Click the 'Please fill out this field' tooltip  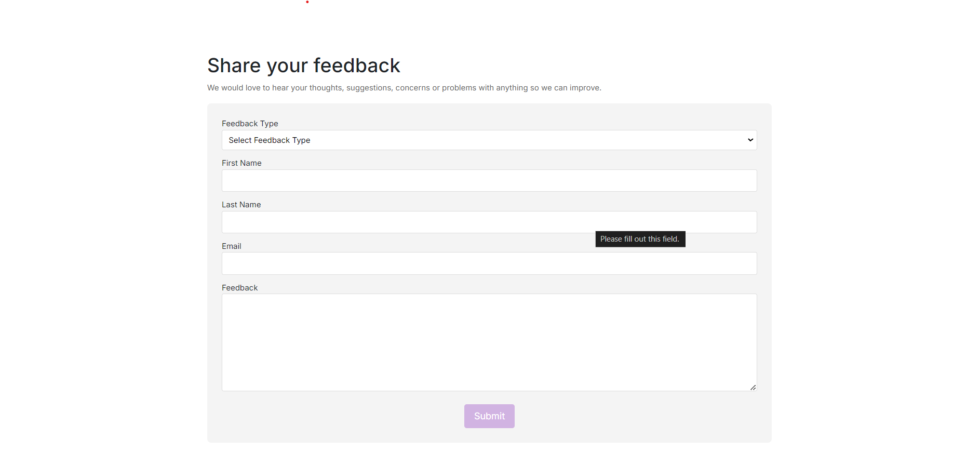click(640, 239)
